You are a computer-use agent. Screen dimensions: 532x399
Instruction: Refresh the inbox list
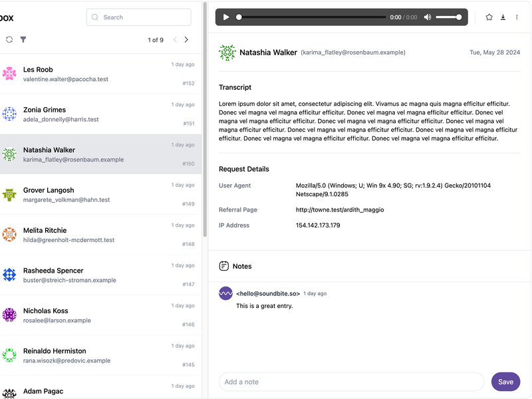[x=9, y=40]
